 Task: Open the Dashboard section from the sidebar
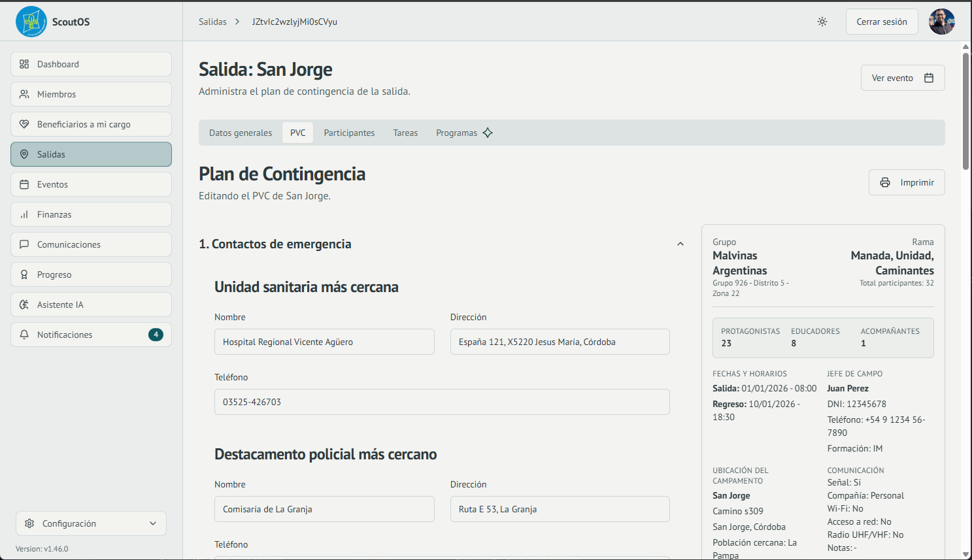(91, 64)
